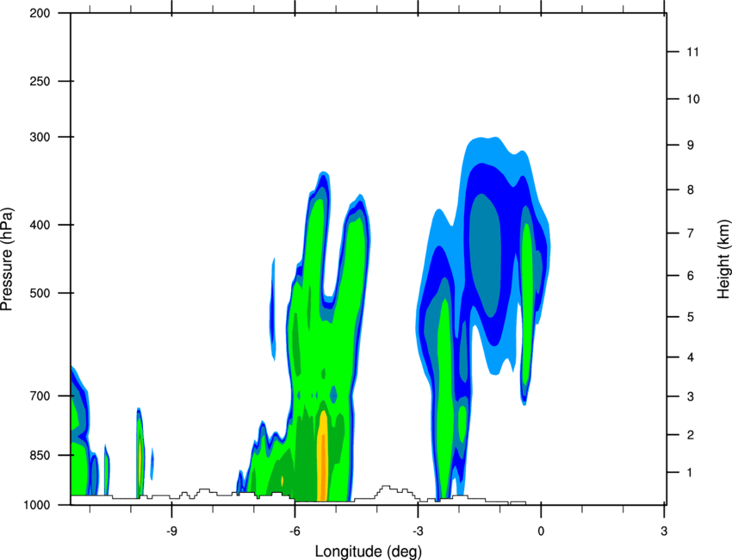Pick the 9 km height label

click(x=691, y=145)
